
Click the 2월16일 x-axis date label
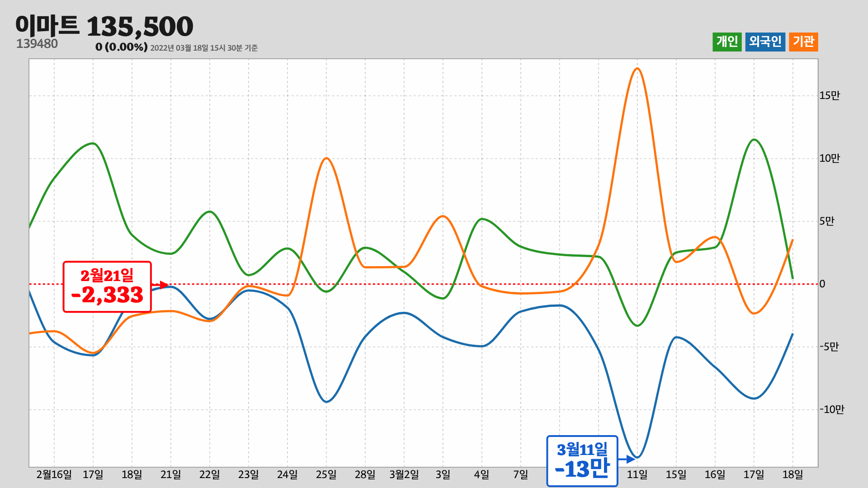[x=54, y=474]
